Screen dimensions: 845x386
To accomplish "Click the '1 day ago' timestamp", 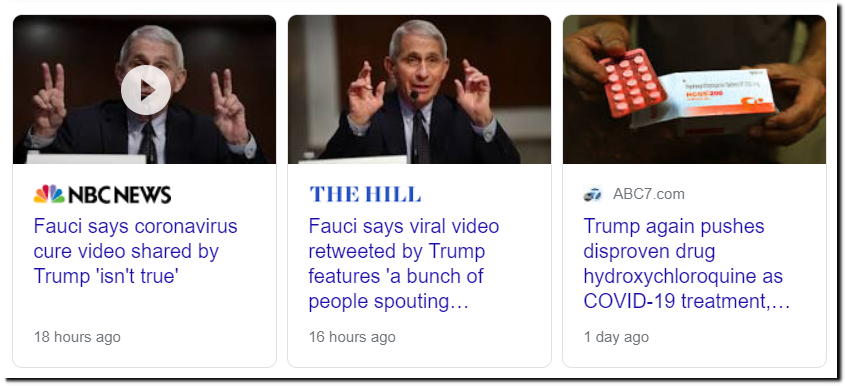I will (616, 337).
